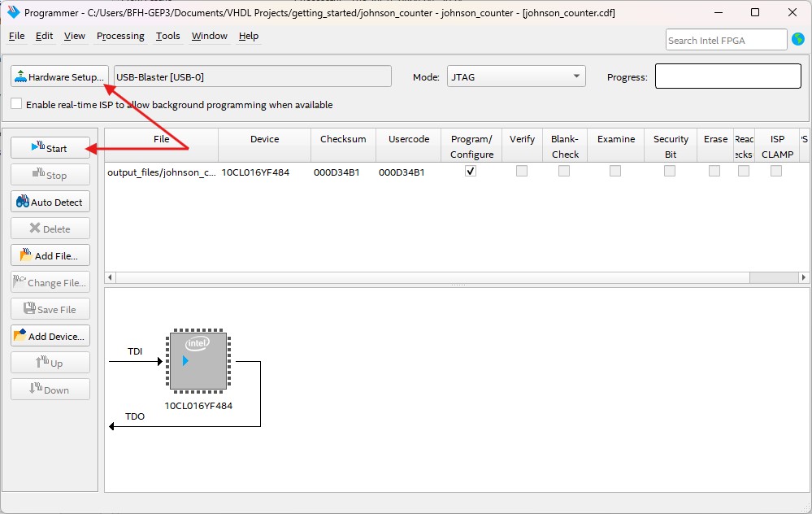
Task: Click the USB-Blaster [USB-0] hardware field
Action: (x=253, y=76)
